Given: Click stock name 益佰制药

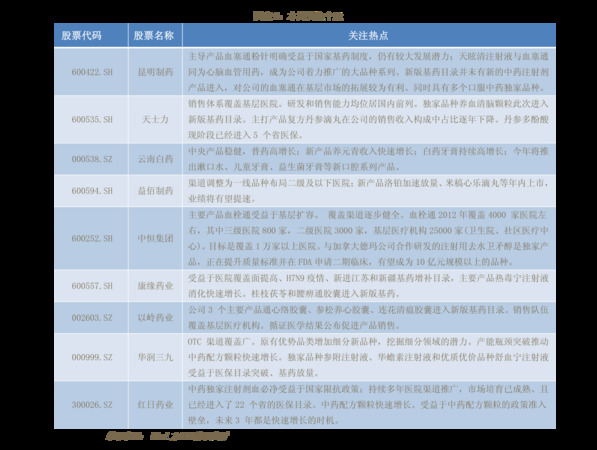Looking at the screenshot, I should (155, 190).
